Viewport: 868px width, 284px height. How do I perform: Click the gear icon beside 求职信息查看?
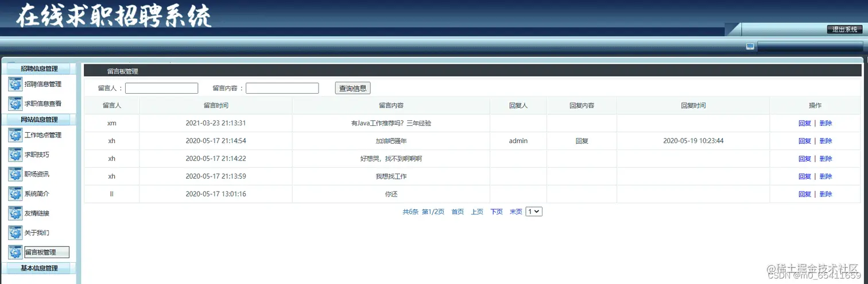pyautogui.click(x=15, y=103)
